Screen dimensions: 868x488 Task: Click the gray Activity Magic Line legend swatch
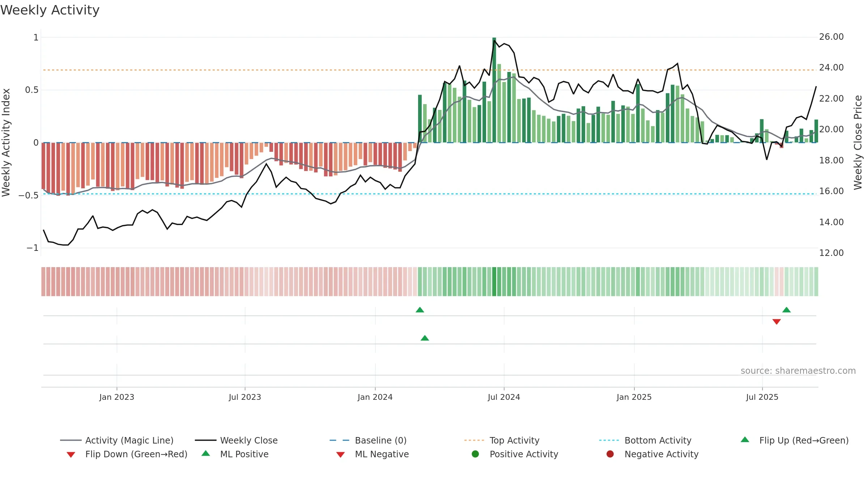coord(71,440)
